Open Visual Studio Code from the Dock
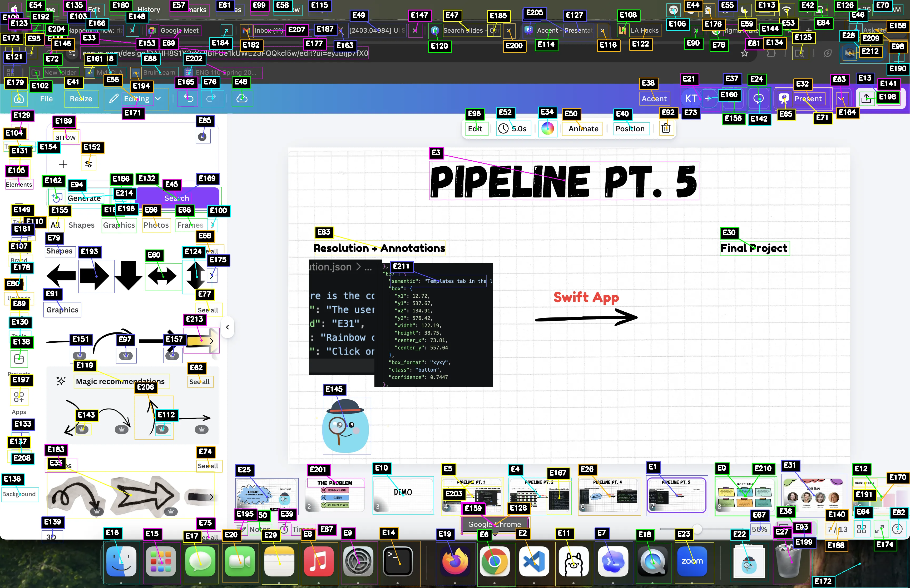910x588 pixels. point(534,561)
